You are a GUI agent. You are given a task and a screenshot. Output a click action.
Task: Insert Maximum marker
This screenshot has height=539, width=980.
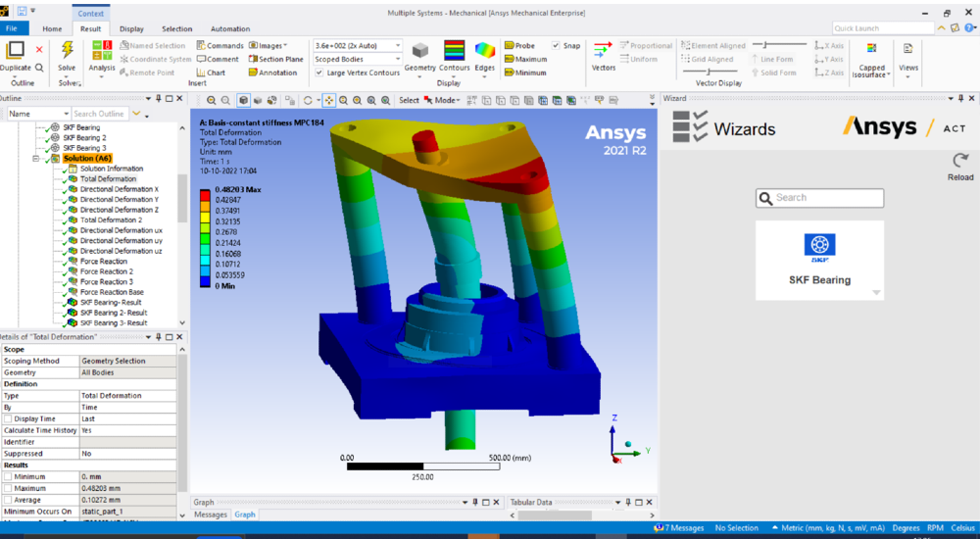(525, 60)
